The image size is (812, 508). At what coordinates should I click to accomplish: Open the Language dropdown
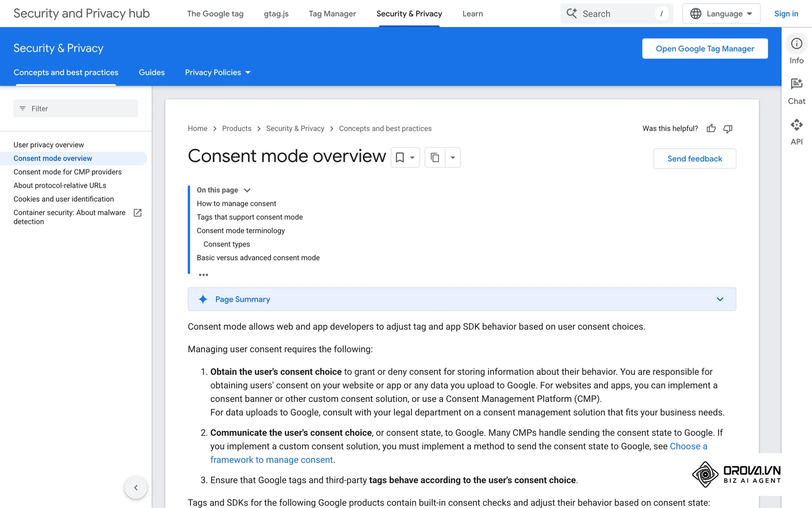721,14
